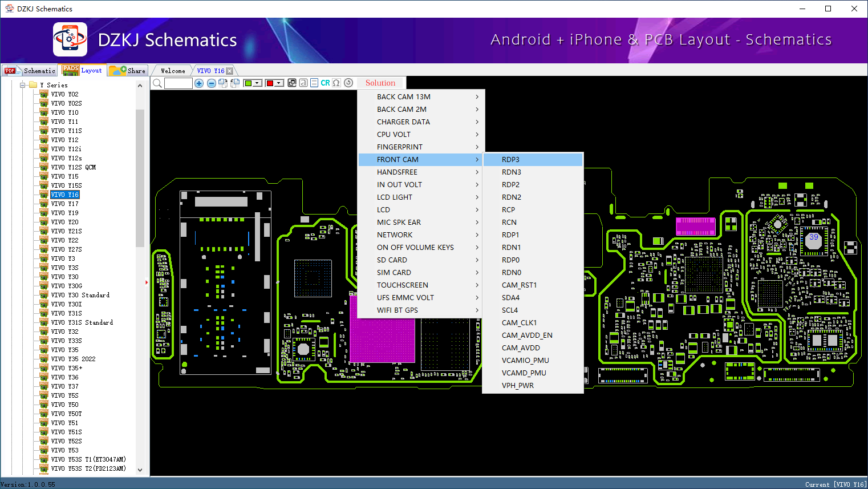Select VIVO Y35 2022 in the tree
This screenshot has width=868, height=489.
(x=73, y=359)
